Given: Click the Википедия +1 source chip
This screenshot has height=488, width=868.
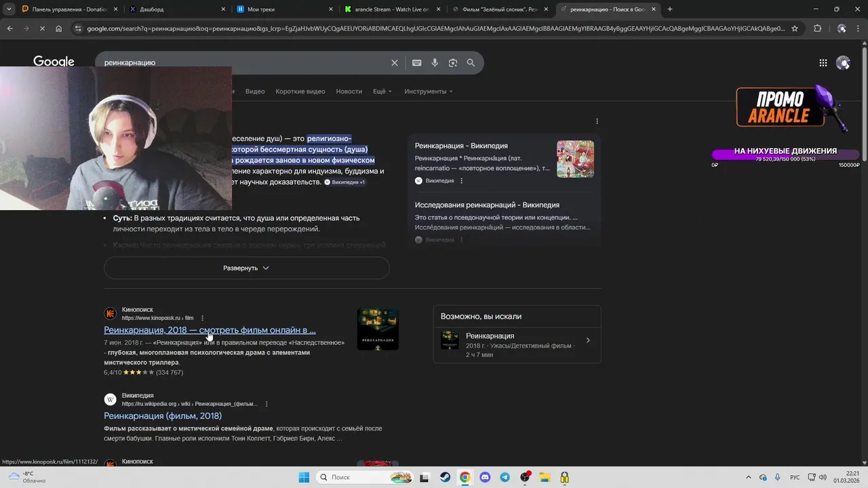Looking at the screenshot, I should point(344,182).
